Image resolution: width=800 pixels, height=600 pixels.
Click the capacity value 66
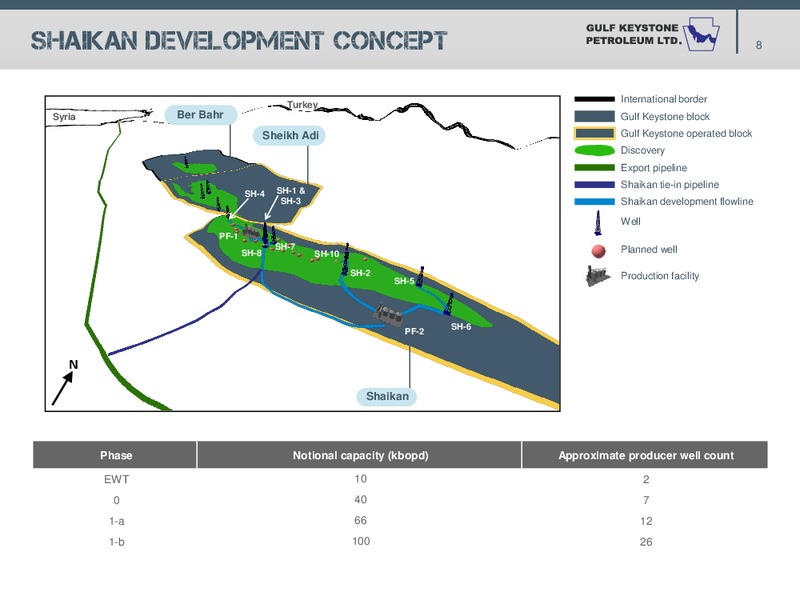360,520
